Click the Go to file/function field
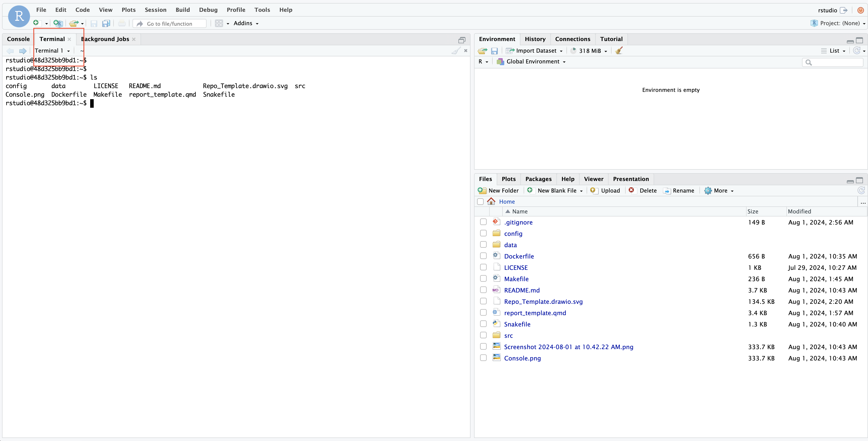Screen dimensions: 868x441 [170, 24]
